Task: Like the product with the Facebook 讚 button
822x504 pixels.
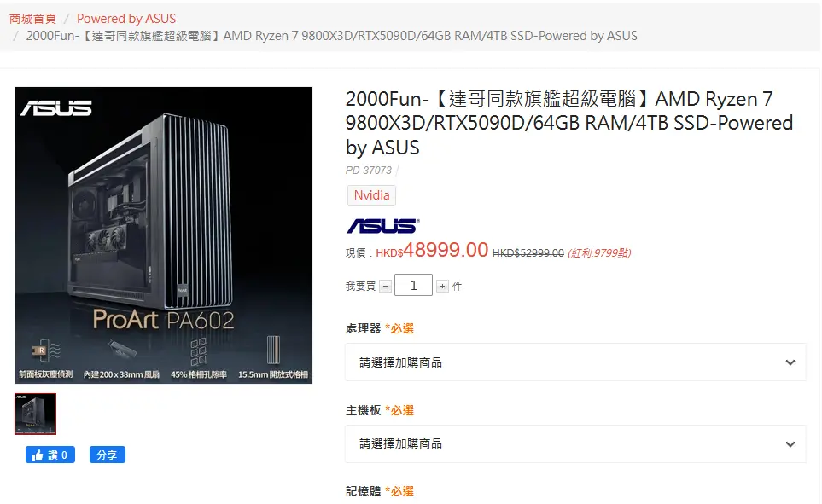Action: (x=50, y=455)
